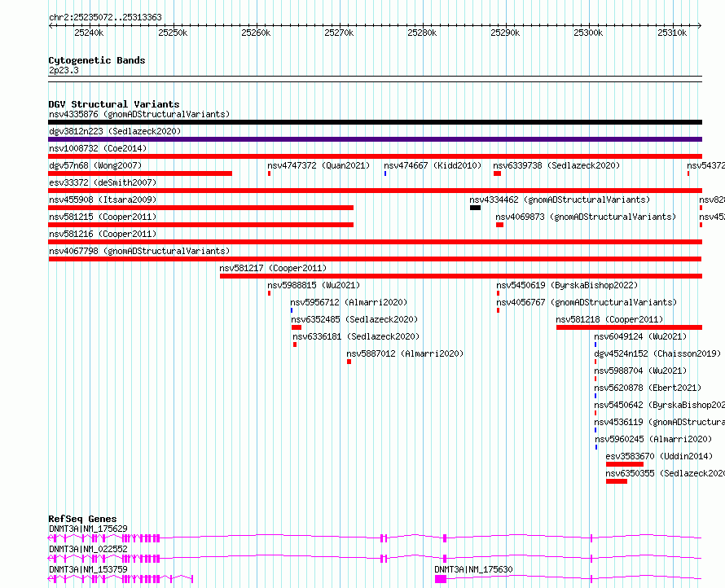The width and height of the screenshot is (725, 588).
Task: Click the esv33372 deSmith2007 label
Action: pos(103,182)
